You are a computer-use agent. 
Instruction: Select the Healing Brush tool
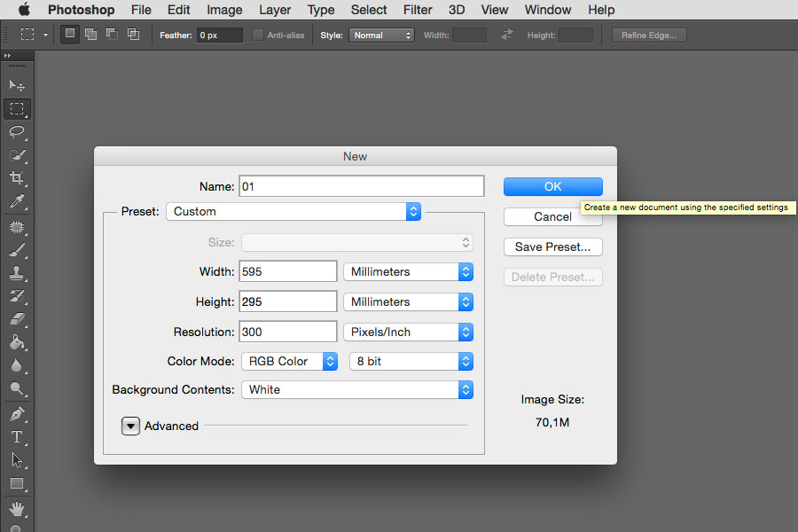pyautogui.click(x=17, y=227)
